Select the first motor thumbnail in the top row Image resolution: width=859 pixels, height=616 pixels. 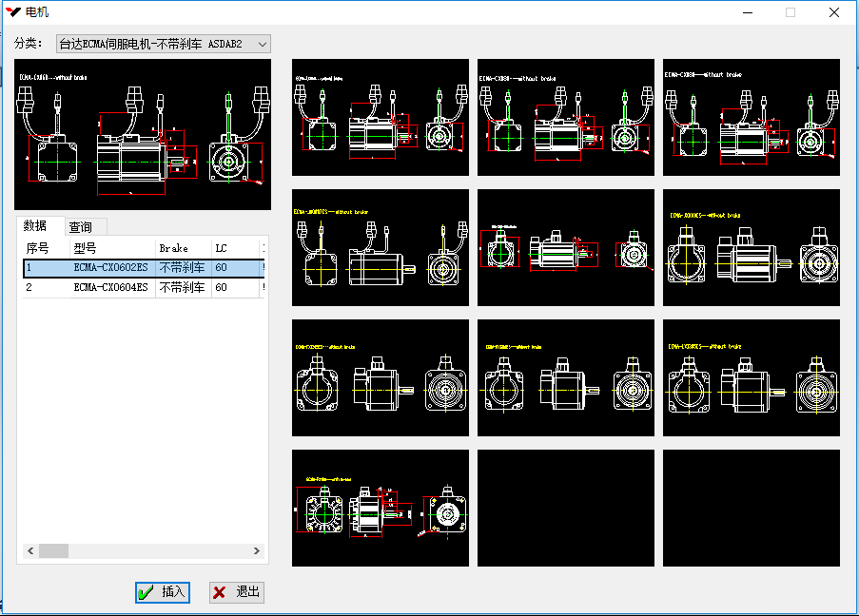[x=381, y=117]
